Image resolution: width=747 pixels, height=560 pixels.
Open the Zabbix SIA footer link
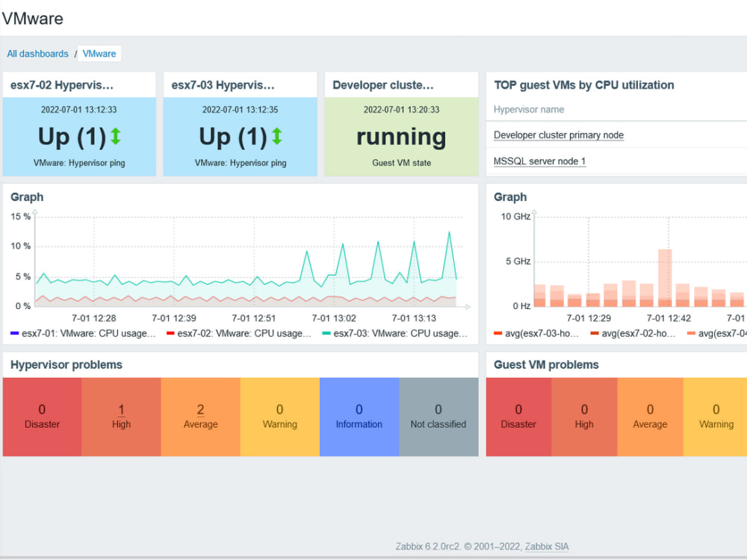pos(546,547)
